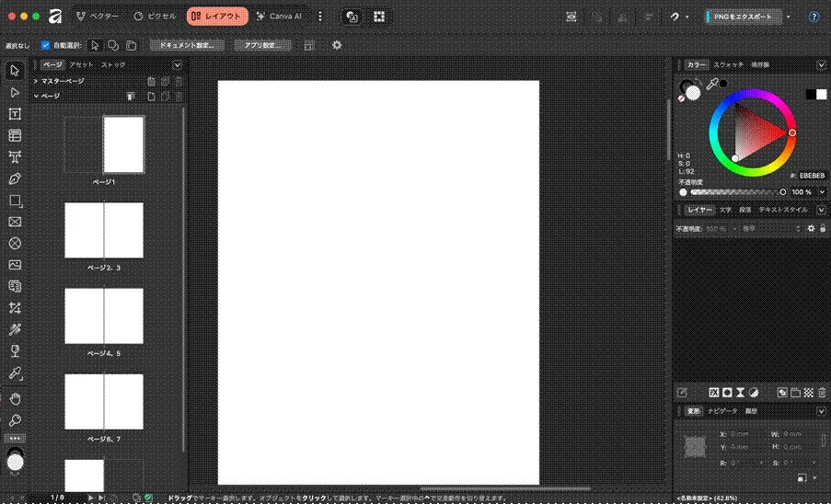Select the Place Image tool
This screenshot has width=831, height=504.
pos(15,265)
